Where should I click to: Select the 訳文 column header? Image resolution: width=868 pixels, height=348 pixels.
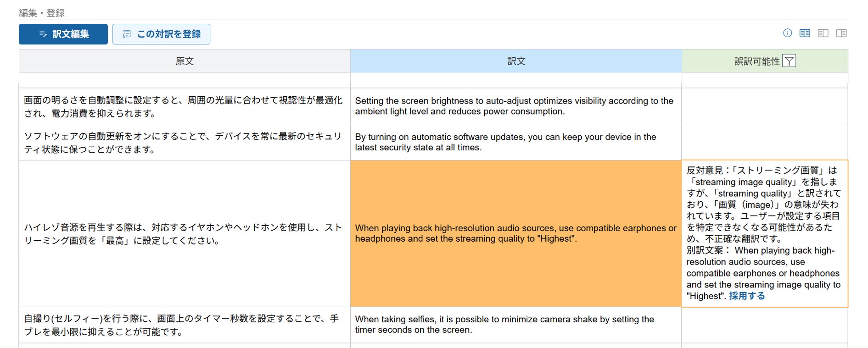[x=516, y=61]
